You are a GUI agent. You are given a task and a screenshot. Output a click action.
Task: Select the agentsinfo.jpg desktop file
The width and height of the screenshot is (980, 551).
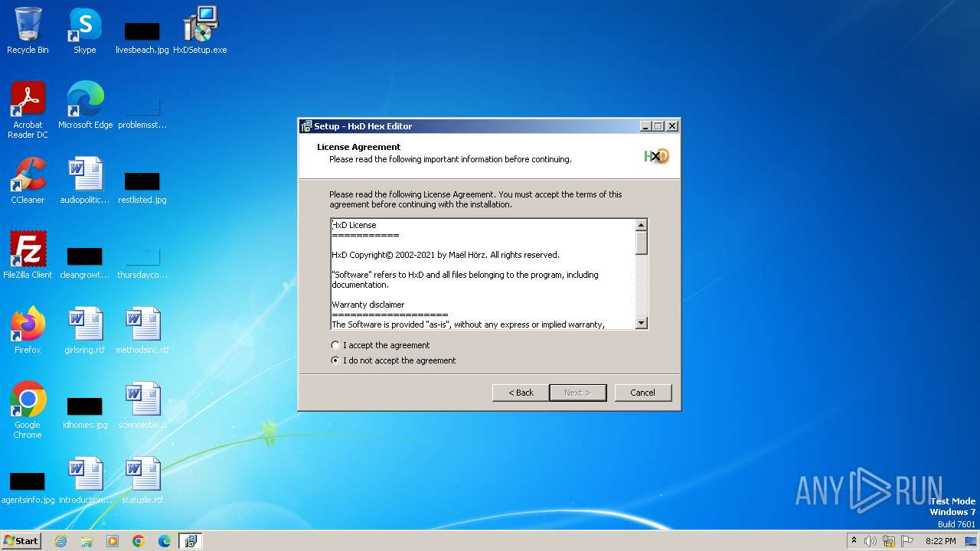tap(28, 487)
